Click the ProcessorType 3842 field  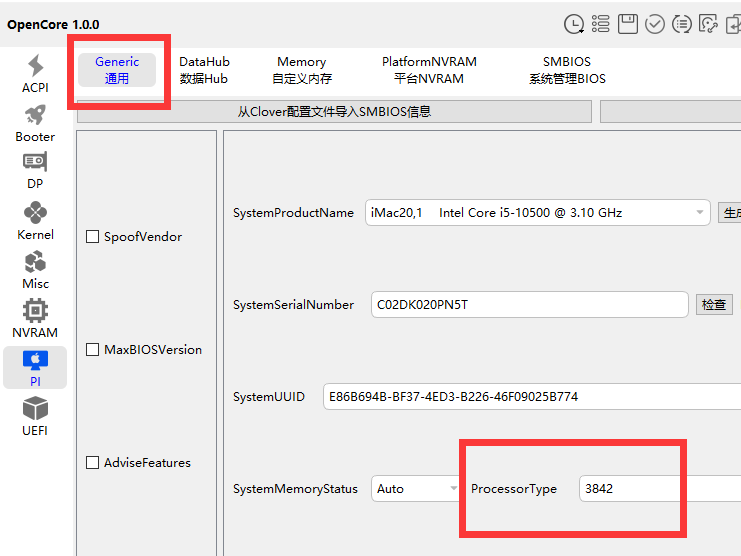660,488
